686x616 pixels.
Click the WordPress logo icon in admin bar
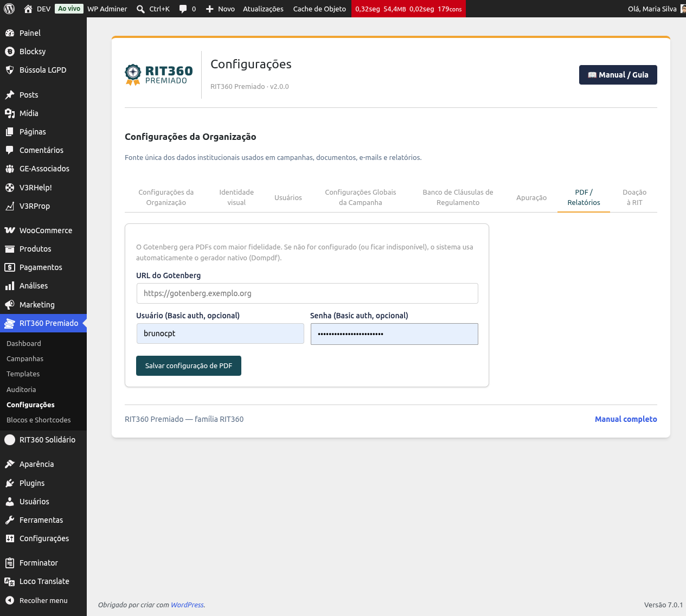(9, 9)
